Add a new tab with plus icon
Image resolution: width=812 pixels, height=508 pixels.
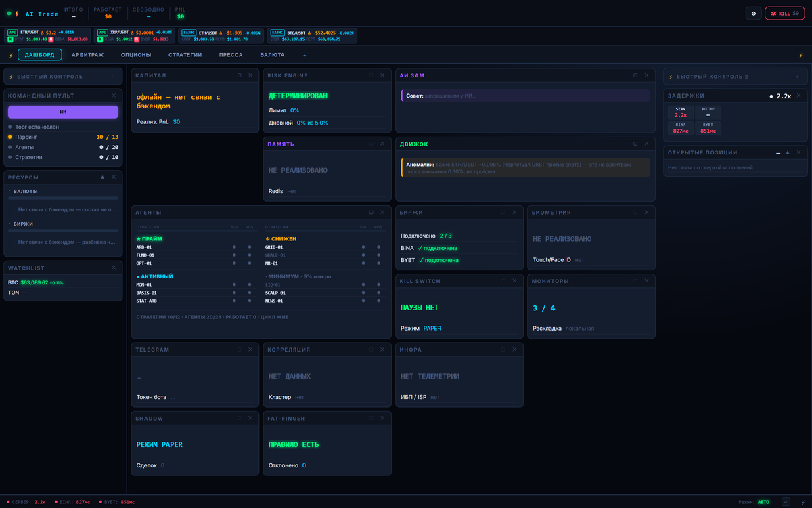(x=304, y=55)
